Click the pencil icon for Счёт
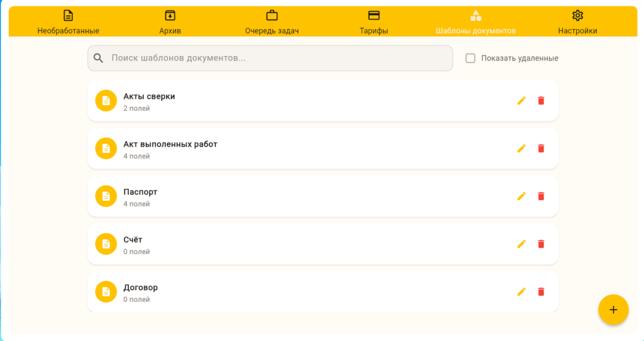Image resolution: width=644 pixels, height=341 pixels. (521, 244)
